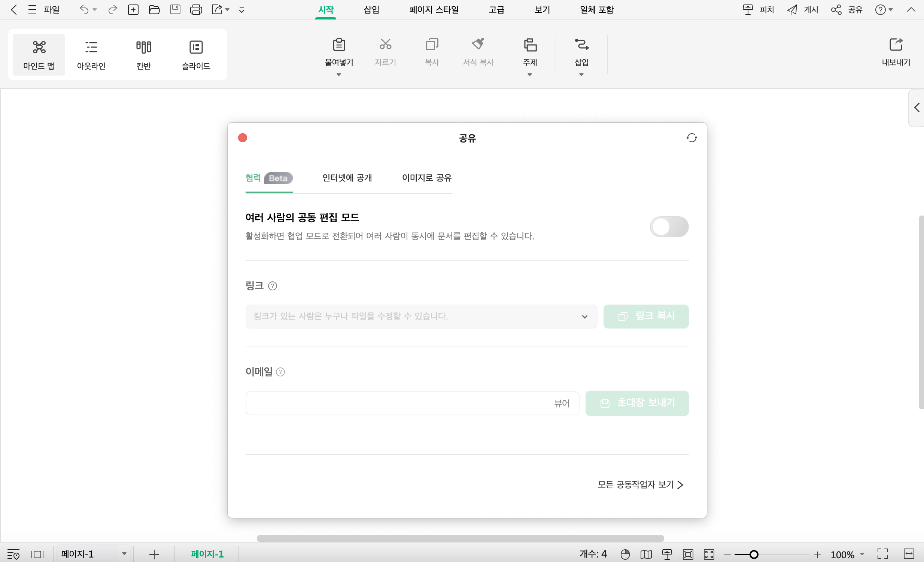Select 마인드 맵 view mode
The height and width of the screenshot is (562, 924).
tap(39, 55)
